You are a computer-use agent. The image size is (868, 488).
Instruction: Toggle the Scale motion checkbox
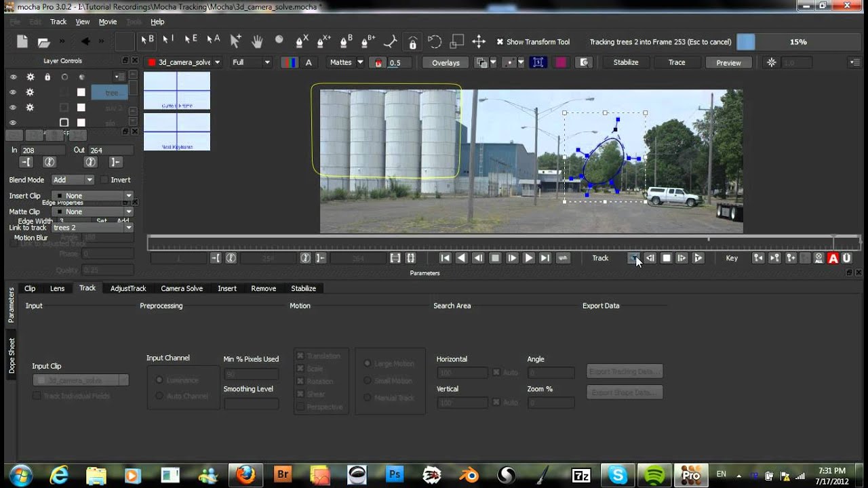click(300, 369)
